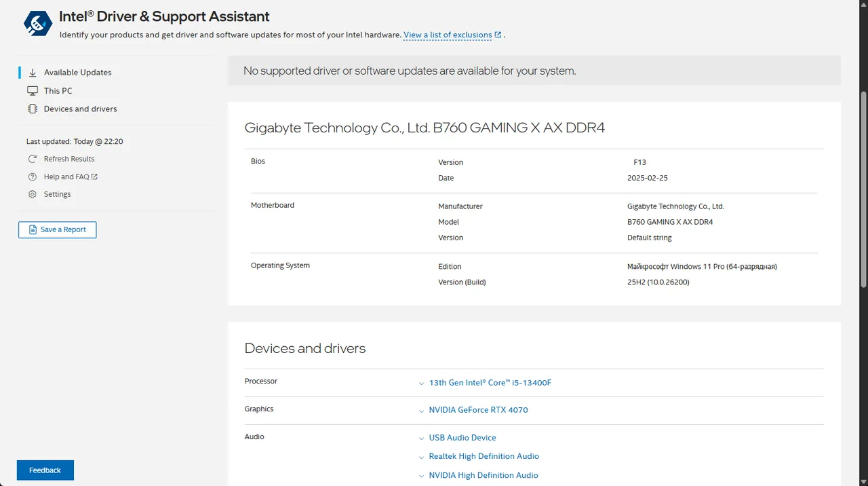Click the Available Updates download icon
Image resolution: width=868 pixels, height=486 pixels.
point(33,73)
